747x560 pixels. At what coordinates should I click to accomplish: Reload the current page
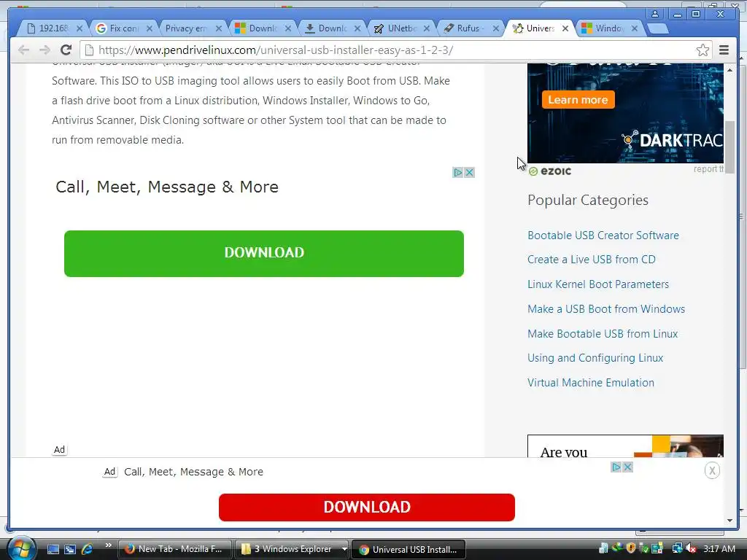pos(66,50)
